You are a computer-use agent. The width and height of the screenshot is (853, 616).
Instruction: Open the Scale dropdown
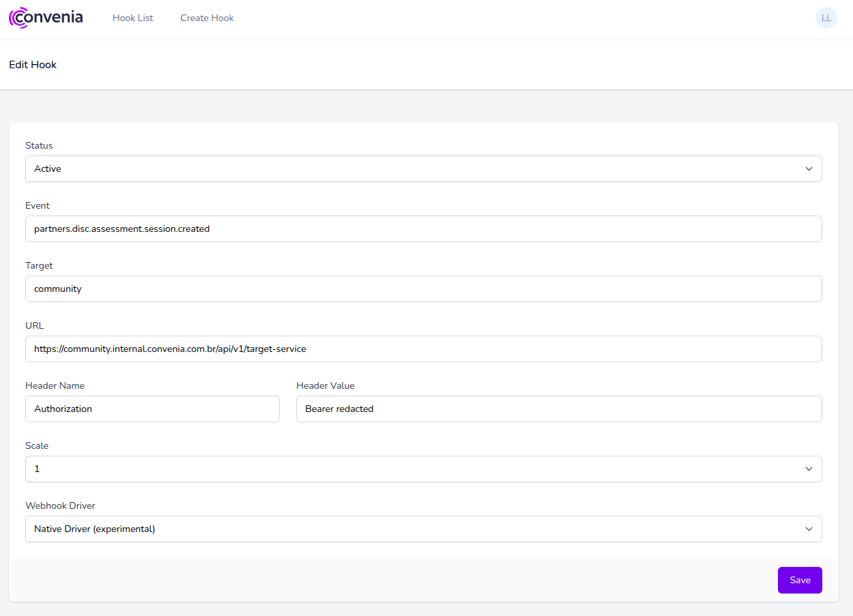point(424,469)
